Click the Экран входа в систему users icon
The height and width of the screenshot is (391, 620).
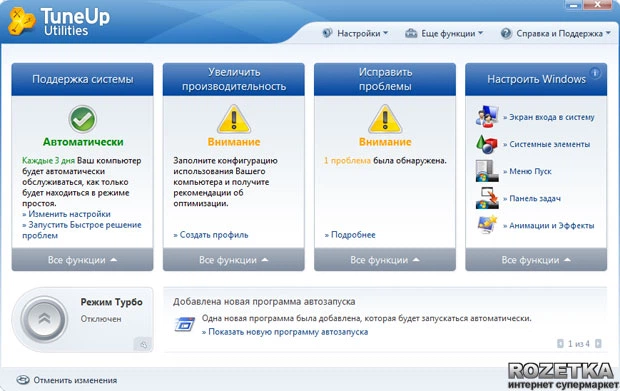[487, 117]
